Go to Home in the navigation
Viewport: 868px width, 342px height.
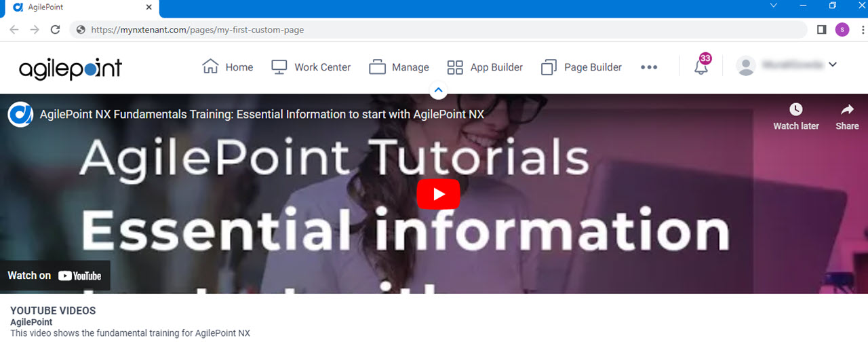click(228, 67)
